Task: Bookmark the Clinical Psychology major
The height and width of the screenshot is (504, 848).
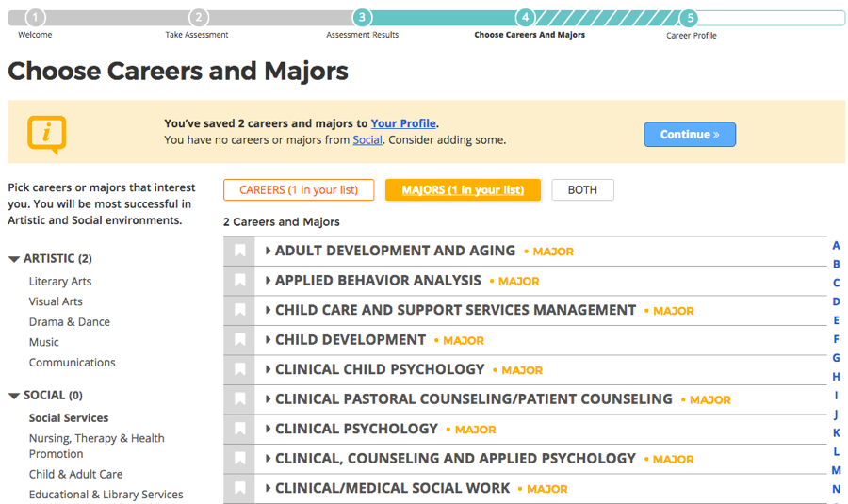Action: coord(239,430)
